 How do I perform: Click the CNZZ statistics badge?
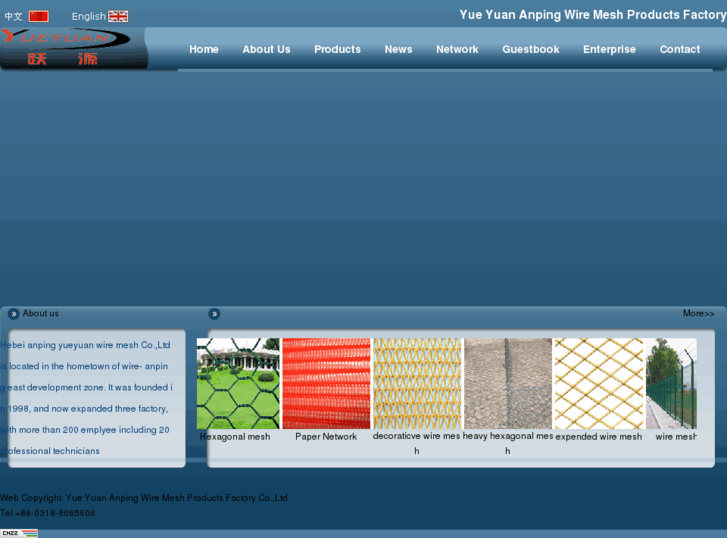pyautogui.click(x=19, y=533)
